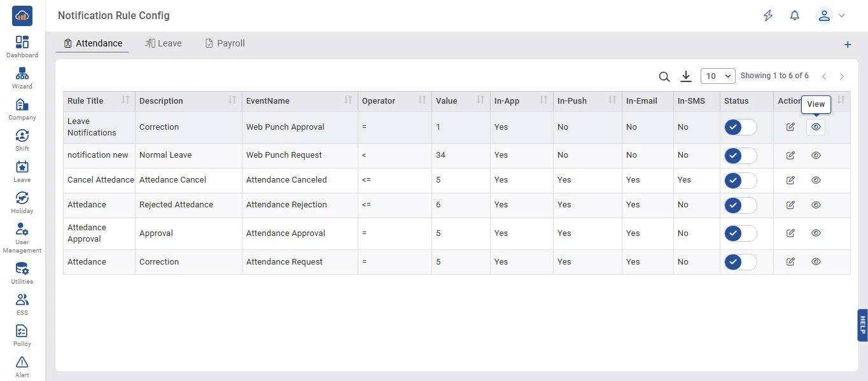
Task: Go to the next page arrow
Action: point(841,76)
